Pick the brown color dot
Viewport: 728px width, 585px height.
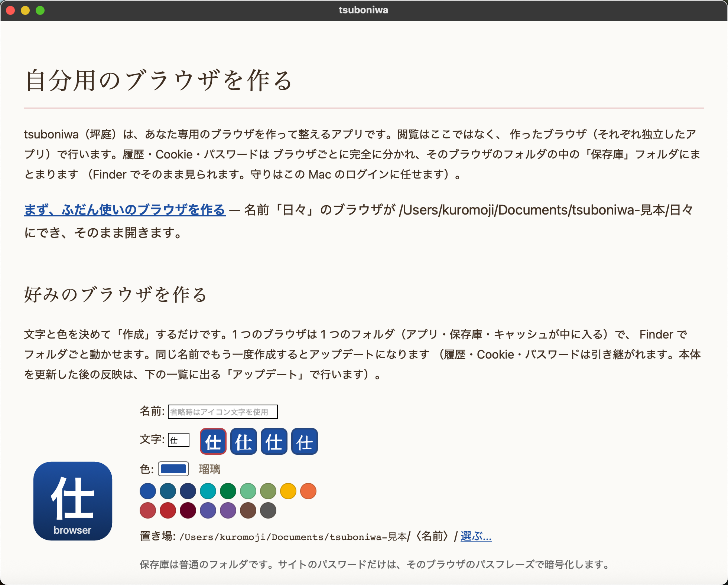(x=248, y=510)
